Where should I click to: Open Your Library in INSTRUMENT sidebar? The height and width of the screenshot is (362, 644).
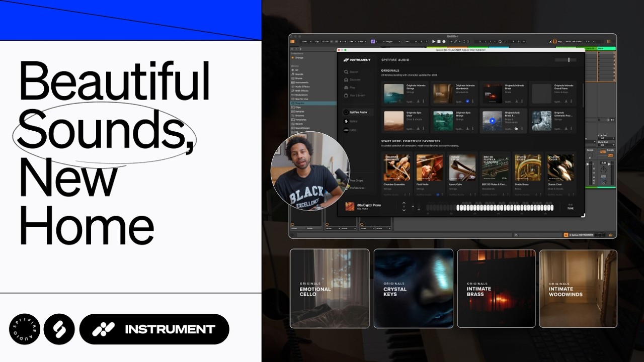355,96
